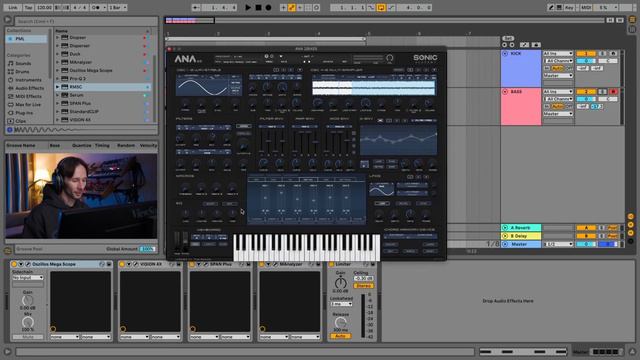The image size is (640, 360).
Task: Expand the Serum browser entry
Action: coord(58,95)
